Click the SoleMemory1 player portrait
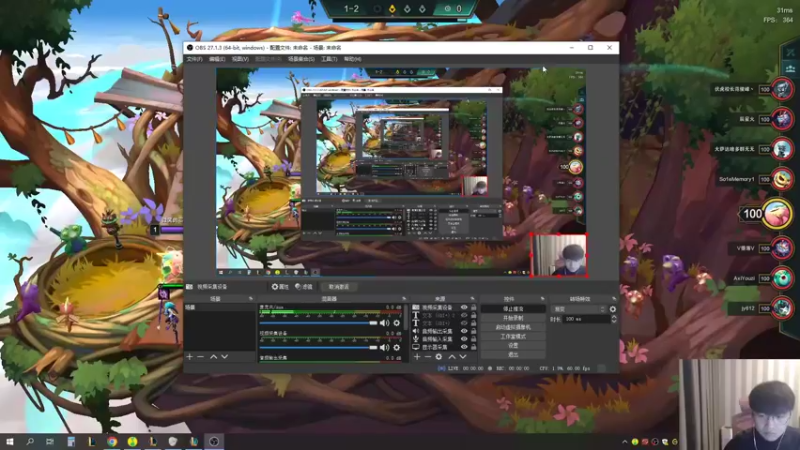 782,179
